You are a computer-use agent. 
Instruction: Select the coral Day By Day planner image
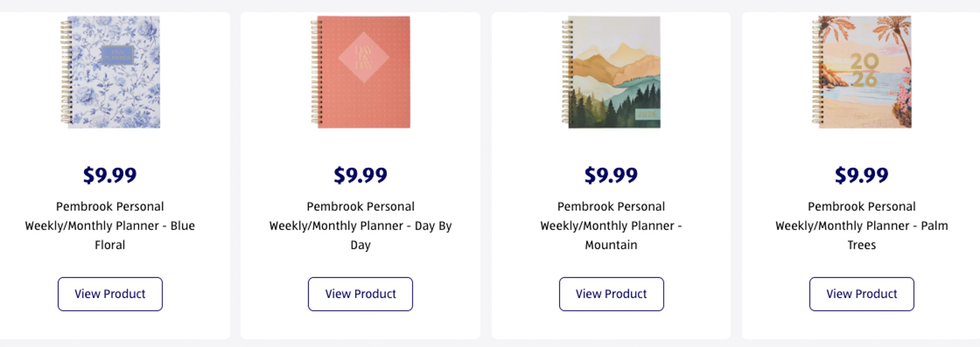(x=361, y=72)
